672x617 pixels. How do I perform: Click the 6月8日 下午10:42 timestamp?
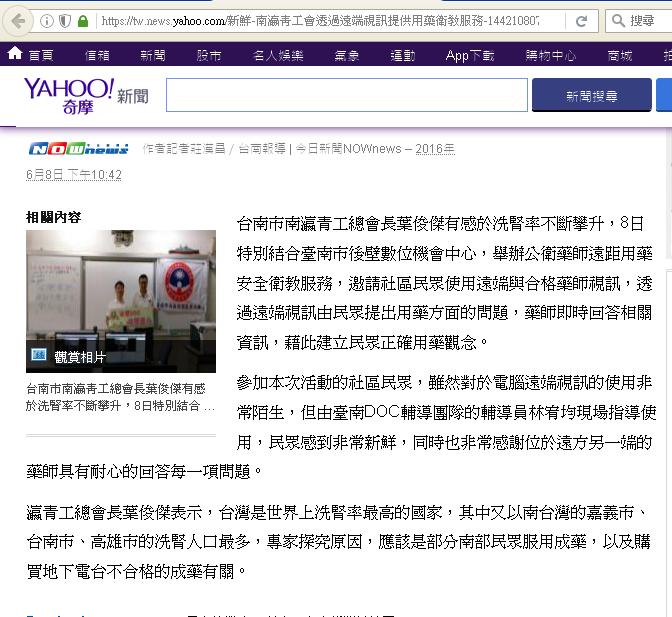(74, 175)
